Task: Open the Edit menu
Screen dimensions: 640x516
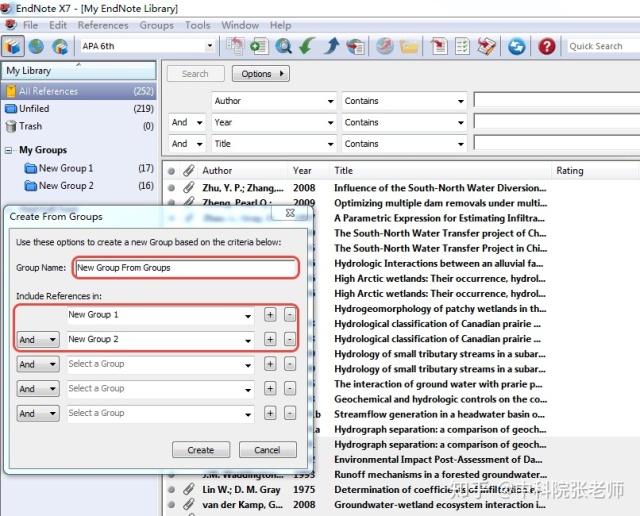Action: click(58, 25)
